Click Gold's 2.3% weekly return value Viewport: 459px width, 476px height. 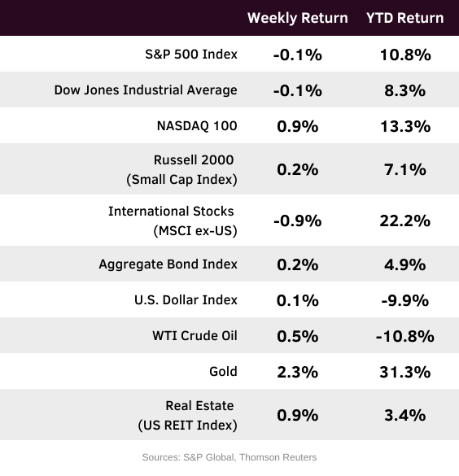pos(298,372)
